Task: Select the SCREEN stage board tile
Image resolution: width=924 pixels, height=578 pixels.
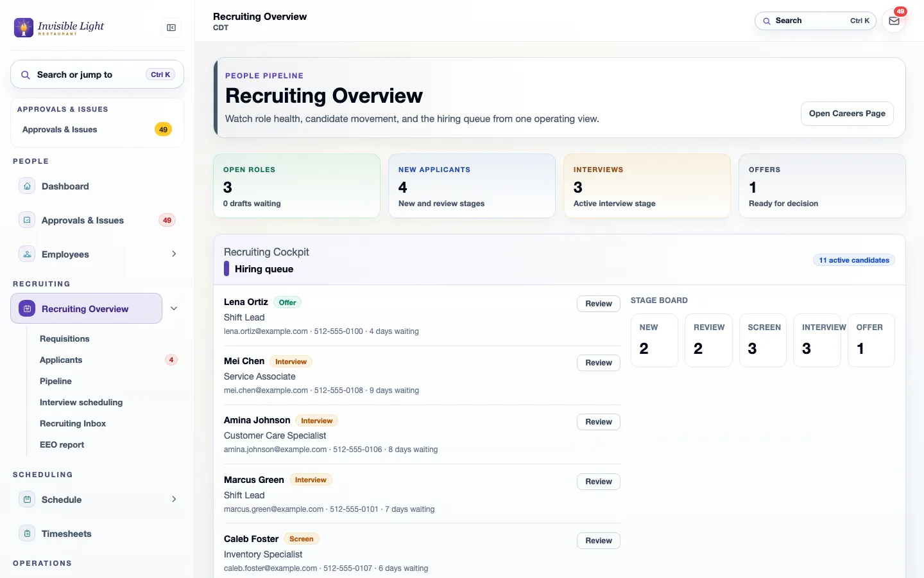Action: click(763, 340)
